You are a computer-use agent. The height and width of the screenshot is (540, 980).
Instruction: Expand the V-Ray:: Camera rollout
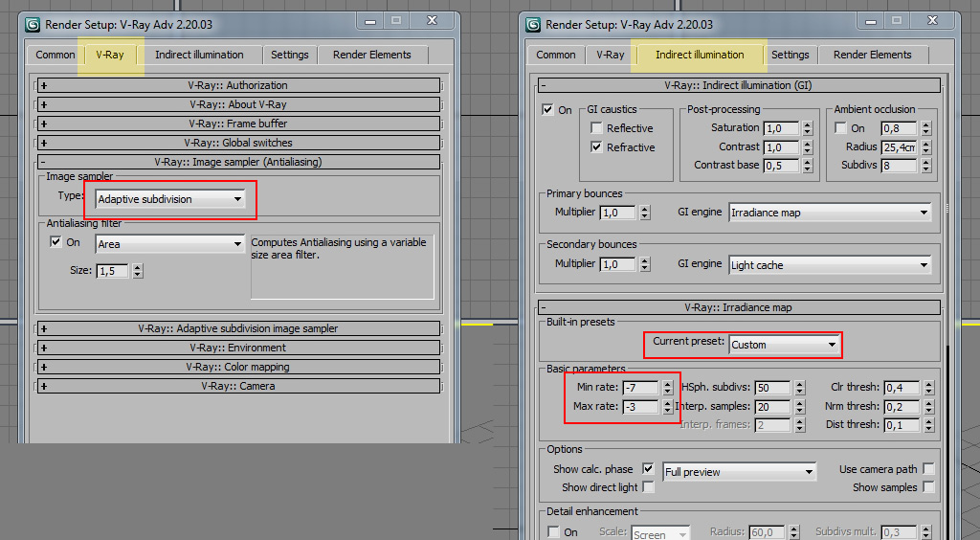point(238,386)
